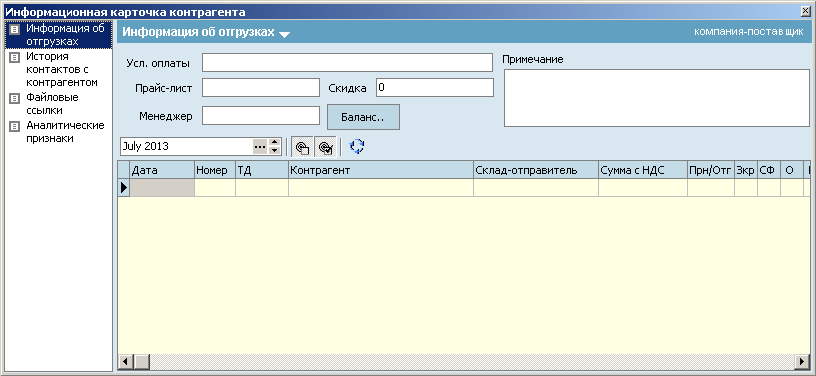Screen dimensions: 816x376
Task: Click the horizontal scrollbar right arrow
Action: click(802, 361)
